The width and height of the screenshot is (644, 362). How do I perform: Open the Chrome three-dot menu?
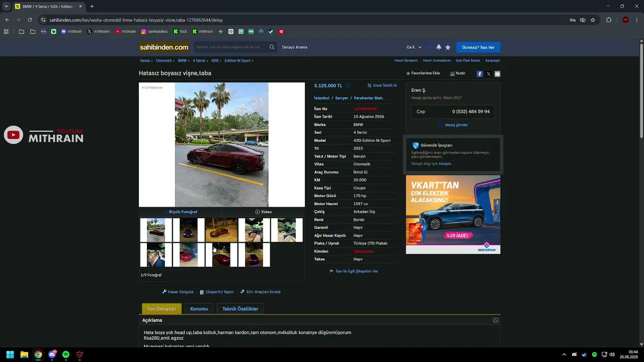pos(637,20)
